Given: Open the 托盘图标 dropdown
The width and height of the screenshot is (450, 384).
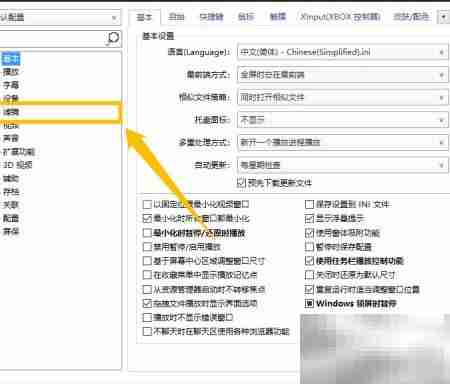Looking at the screenshot, I should click(342, 120).
